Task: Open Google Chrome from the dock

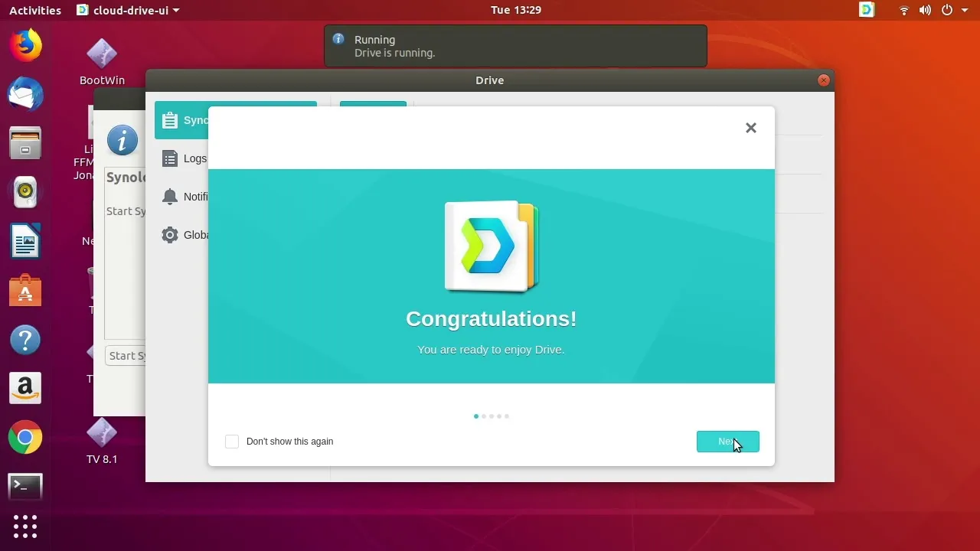Action: (25, 438)
